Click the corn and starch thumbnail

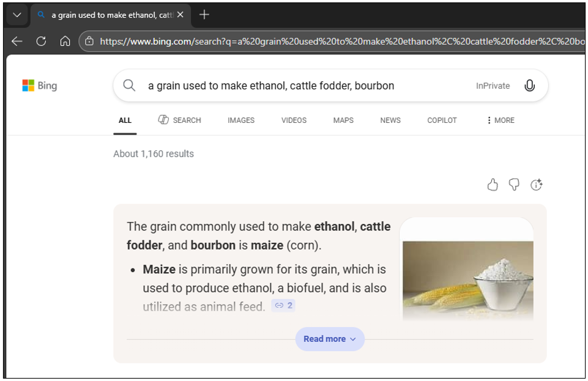point(467,272)
